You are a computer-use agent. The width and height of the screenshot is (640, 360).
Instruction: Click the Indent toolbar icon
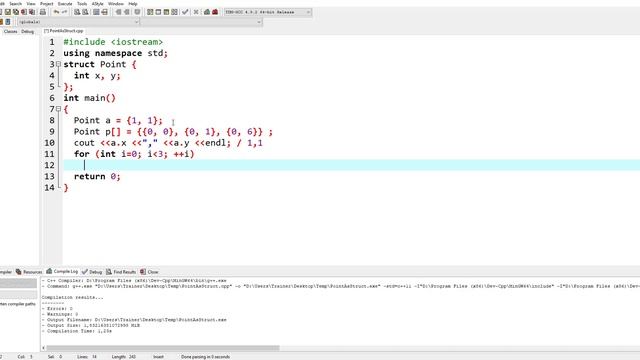pyautogui.click(x=118, y=12)
